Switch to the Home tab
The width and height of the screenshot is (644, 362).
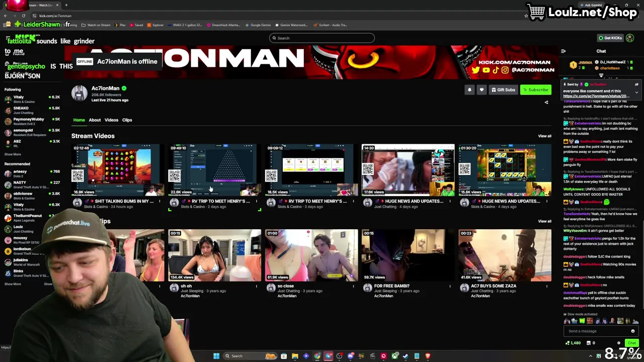click(79, 120)
